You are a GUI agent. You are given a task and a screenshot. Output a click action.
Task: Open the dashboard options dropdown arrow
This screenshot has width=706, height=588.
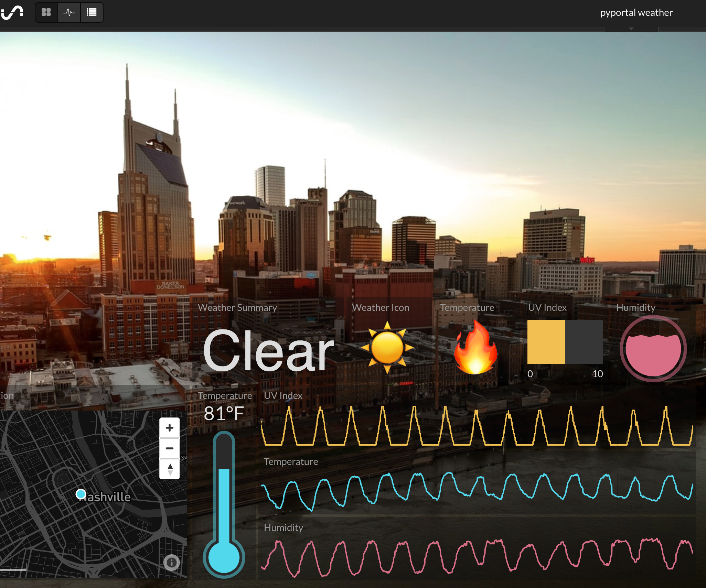point(631,28)
